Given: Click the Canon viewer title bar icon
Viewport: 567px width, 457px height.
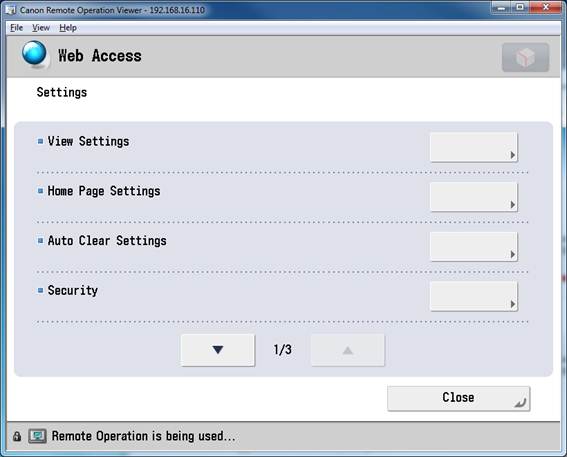Looking at the screenshot, I should 11,10.
